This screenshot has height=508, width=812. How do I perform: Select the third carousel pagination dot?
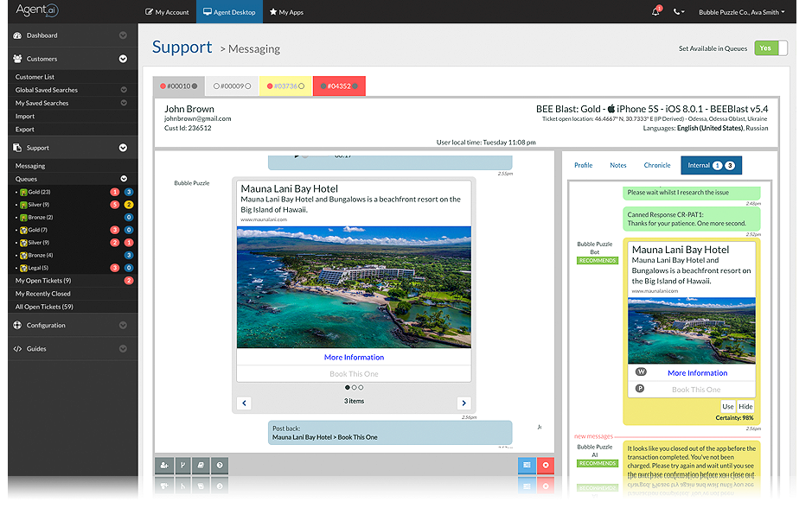361,387
